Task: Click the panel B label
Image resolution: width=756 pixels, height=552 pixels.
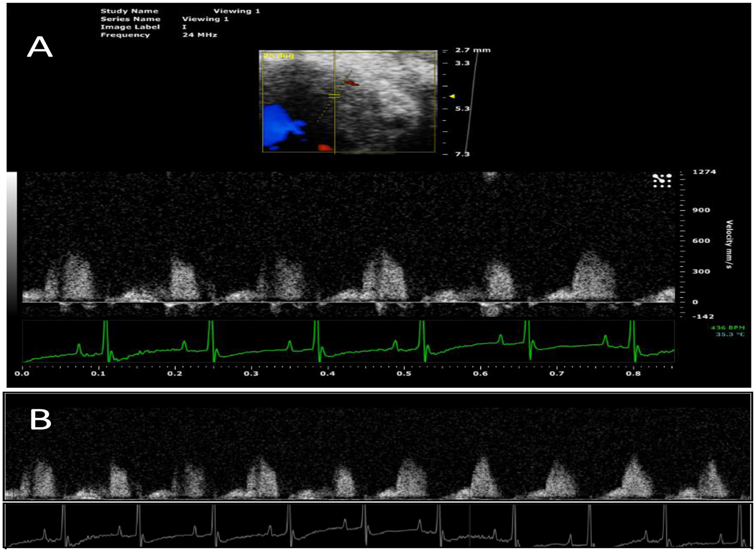Action: (40, 419)
